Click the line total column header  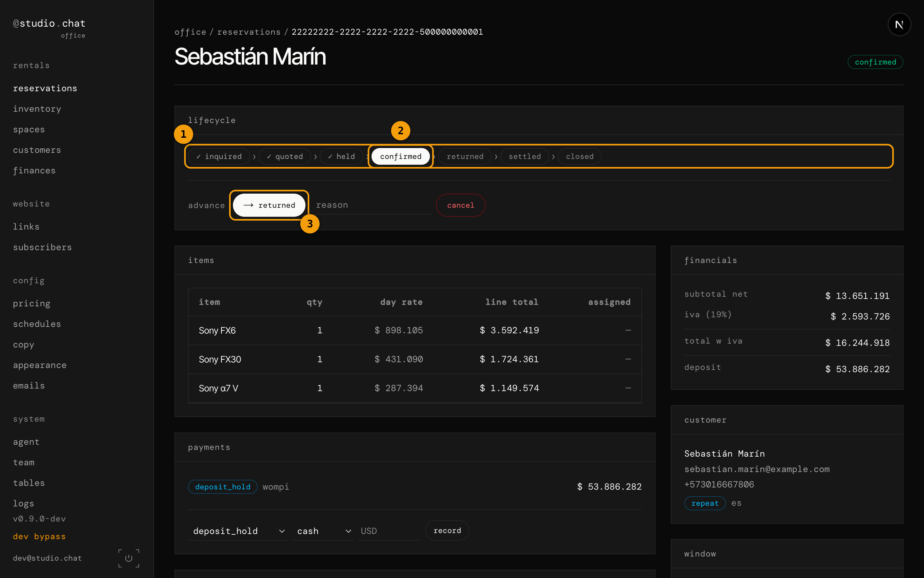coord(512,302)
